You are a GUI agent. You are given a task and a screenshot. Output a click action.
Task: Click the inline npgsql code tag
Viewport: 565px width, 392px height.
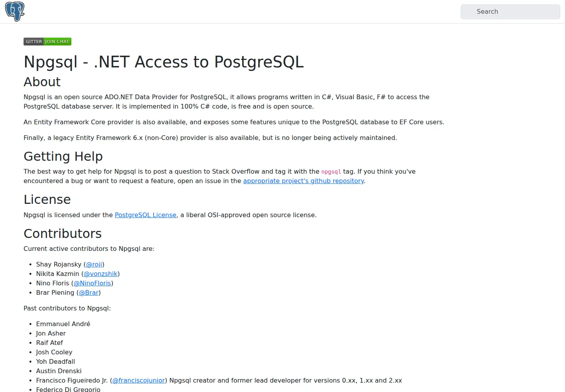point(331,172)
